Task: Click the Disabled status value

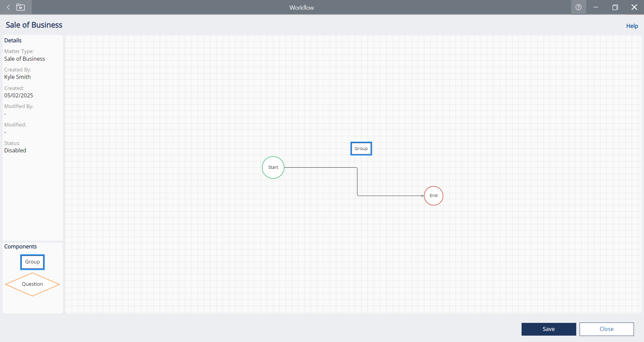Action: 15,150
